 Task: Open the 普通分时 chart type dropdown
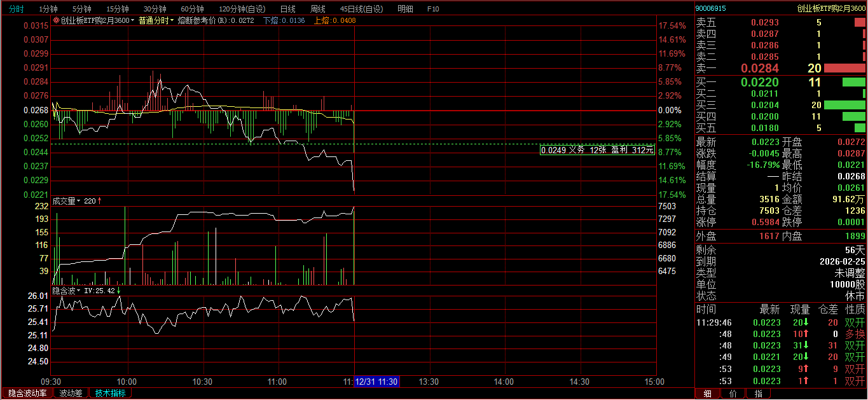[x=156, y=20]
